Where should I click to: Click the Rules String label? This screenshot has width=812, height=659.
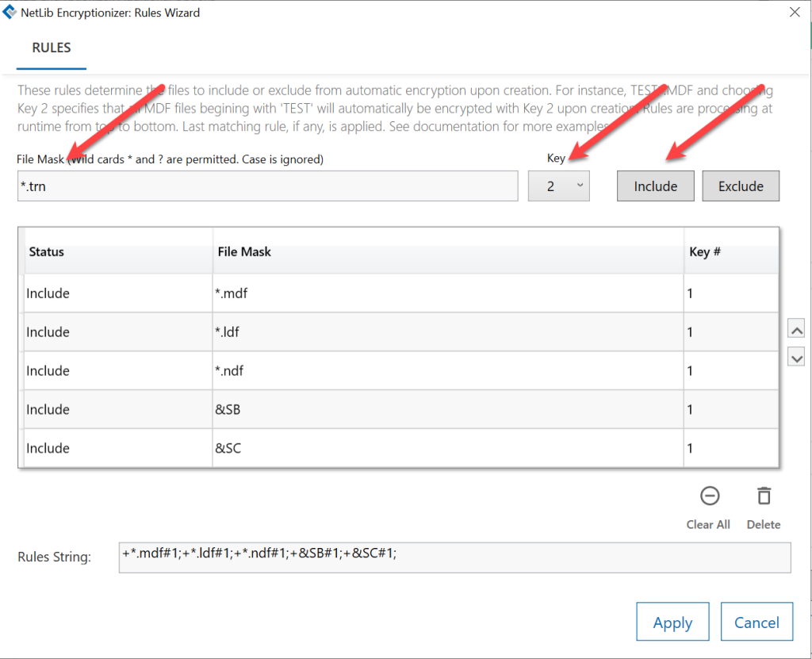click(x=55, y=557)
